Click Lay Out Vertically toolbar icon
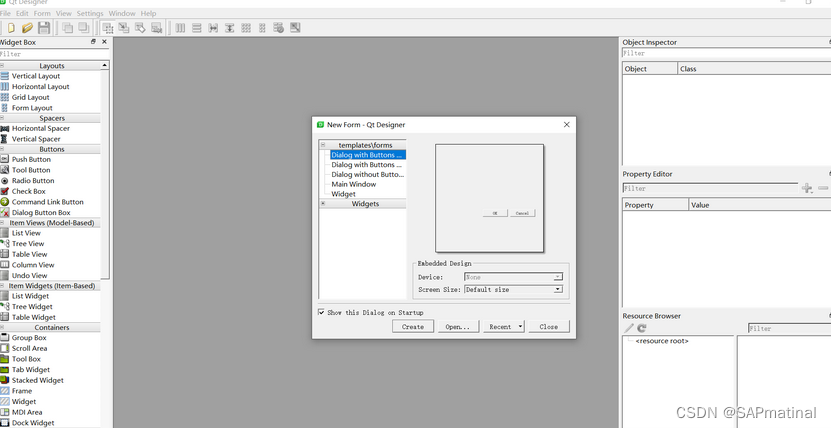 (197, 28)
